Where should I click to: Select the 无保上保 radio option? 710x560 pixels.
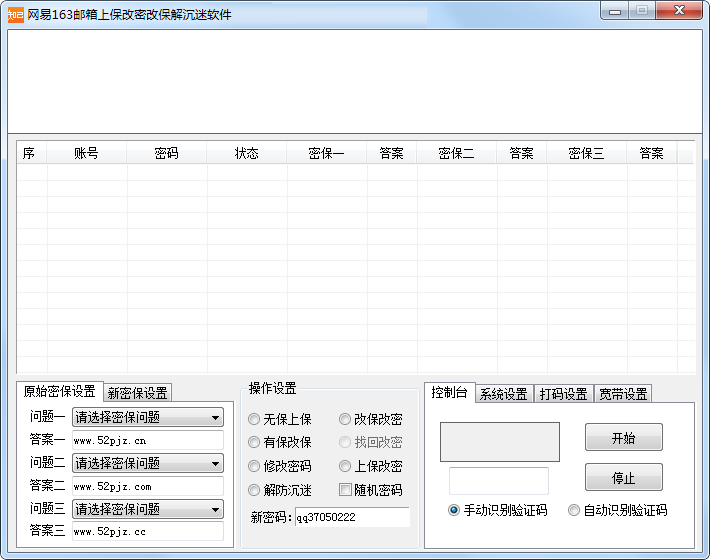coord(254,419)
